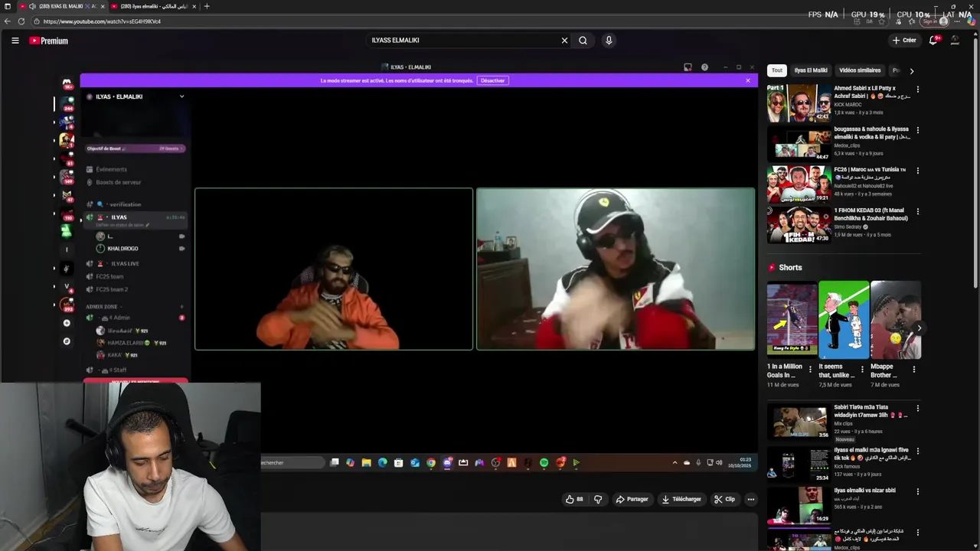Open options for Ahmed Sabiri video
Viewport: 980px width, 551px height.
917,89
